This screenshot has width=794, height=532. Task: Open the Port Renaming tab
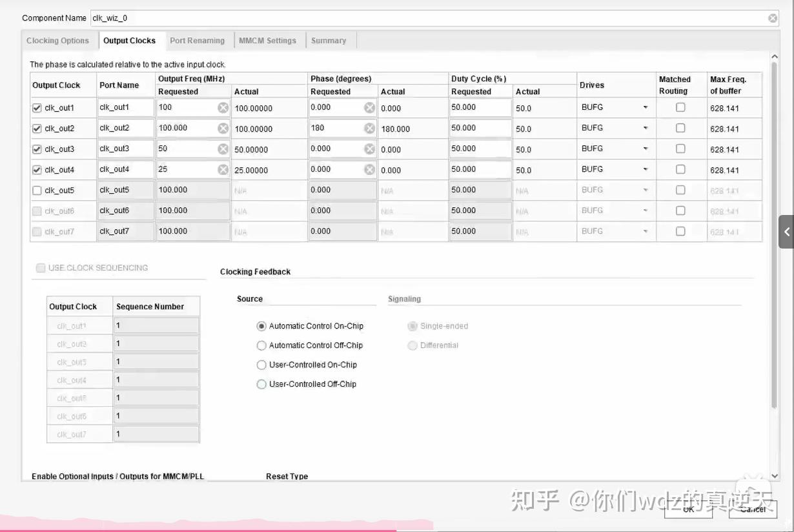point(198,40)
